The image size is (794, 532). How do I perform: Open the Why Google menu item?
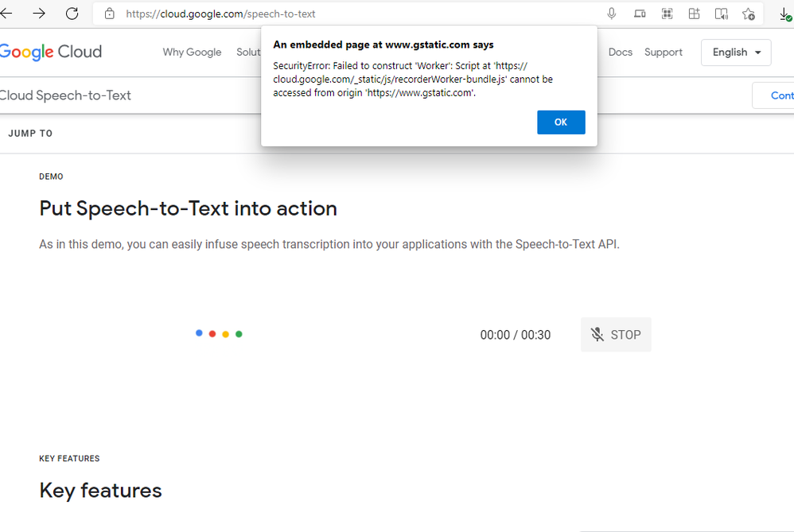192,52
